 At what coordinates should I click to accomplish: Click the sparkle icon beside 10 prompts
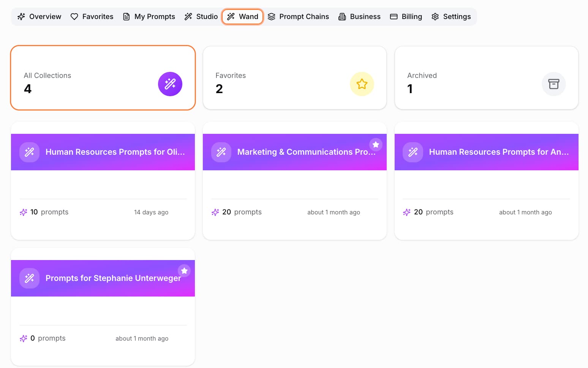tap(24, 212)
